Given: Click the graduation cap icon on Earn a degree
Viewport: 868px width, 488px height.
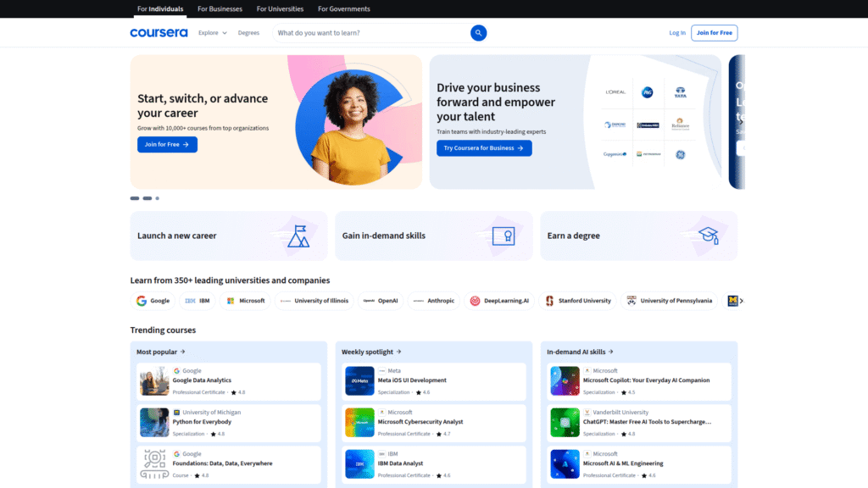Looking at the screenshot, I should (706, 236).
